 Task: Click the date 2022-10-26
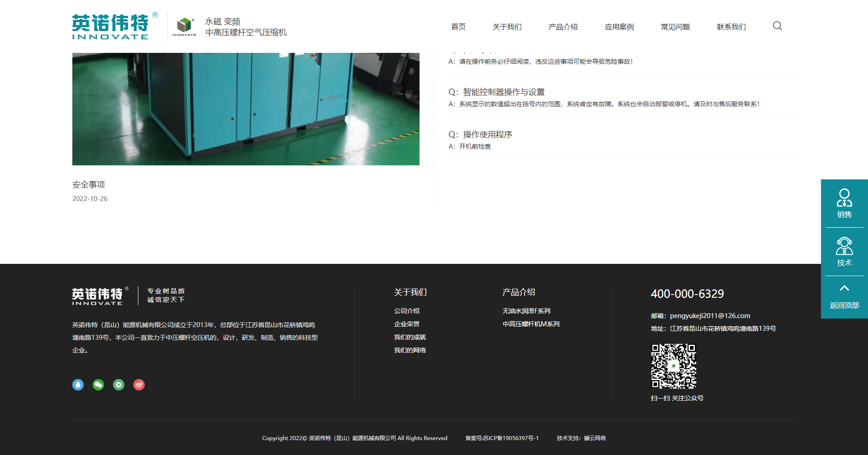point(90,199)
